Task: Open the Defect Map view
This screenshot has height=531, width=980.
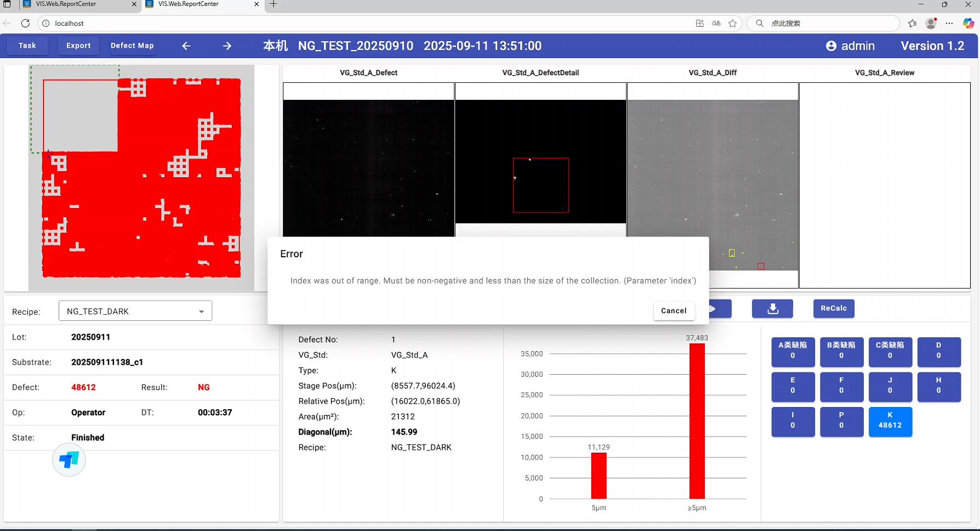Action: tap(132, 46)
